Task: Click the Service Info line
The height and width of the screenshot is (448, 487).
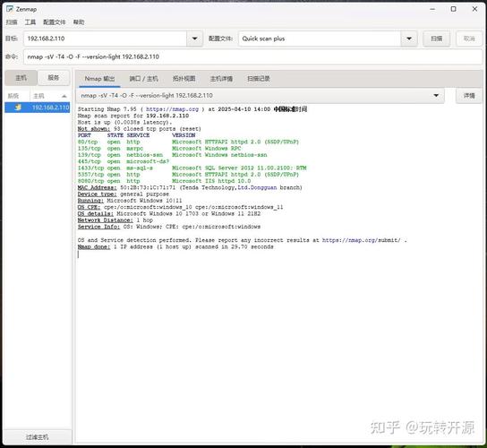Action: tap(169, 227)
